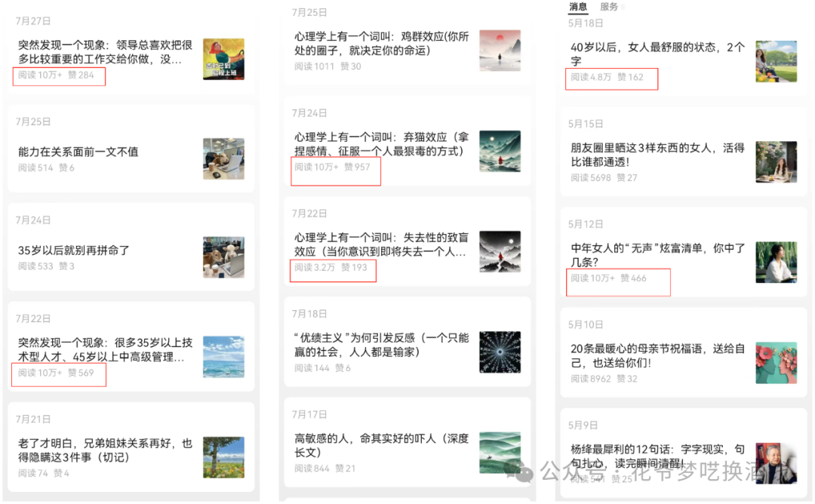Open the article 高敏感的人，命其实好的吓人

(382, 445)
